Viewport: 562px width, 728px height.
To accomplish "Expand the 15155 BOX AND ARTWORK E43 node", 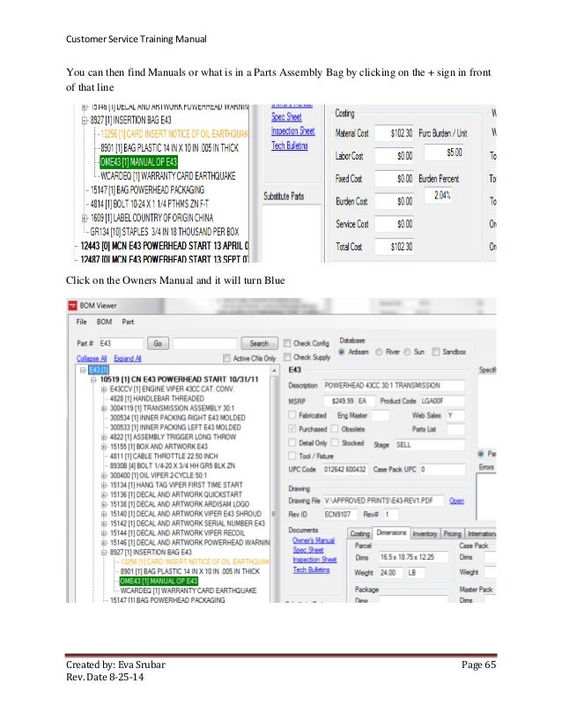I will (x=103, y=447).
